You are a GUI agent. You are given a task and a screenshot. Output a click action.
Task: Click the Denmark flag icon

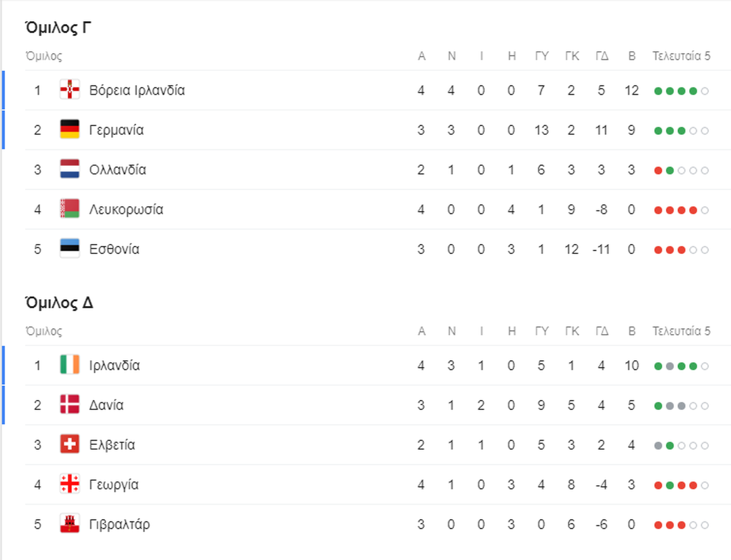(x=70, y=404)
